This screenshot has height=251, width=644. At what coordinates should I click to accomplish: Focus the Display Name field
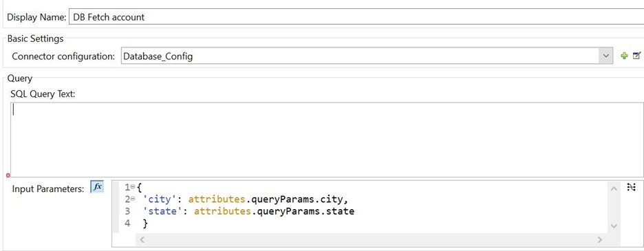356,17
